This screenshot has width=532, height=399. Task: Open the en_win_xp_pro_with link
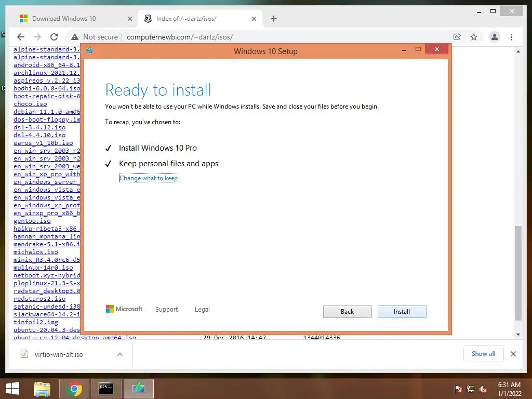(47, 174)
